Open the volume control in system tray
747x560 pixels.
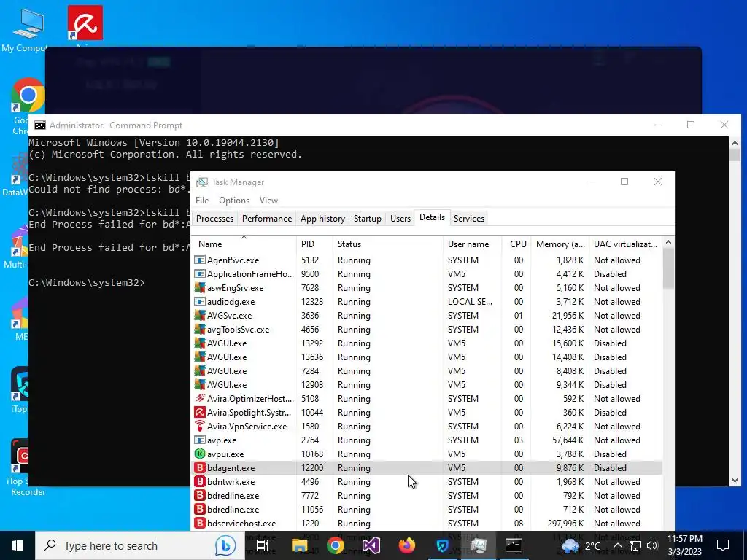(652, 545)
